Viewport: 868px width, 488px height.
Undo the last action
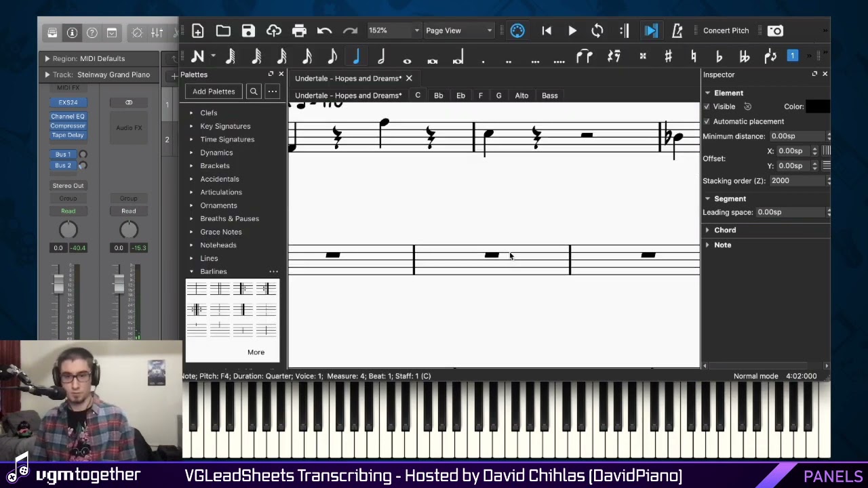click(x=324, y=30)
